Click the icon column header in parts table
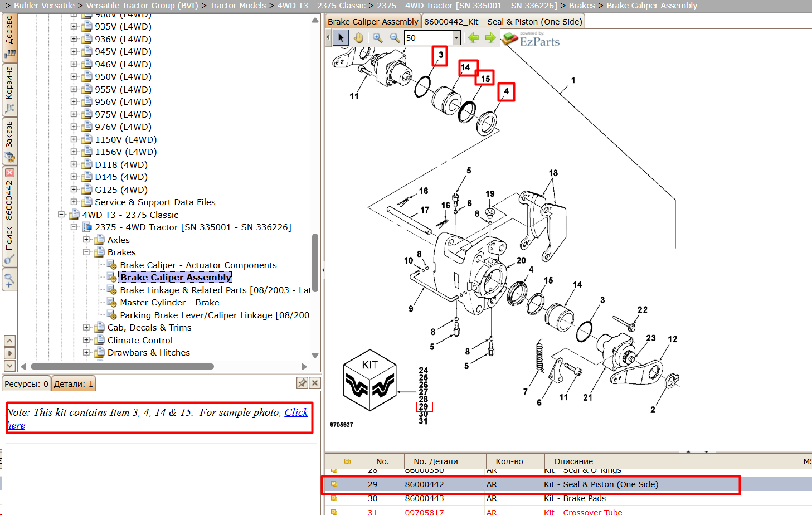The height and width of the screenshot is (515, 812). tap(347, 461)
